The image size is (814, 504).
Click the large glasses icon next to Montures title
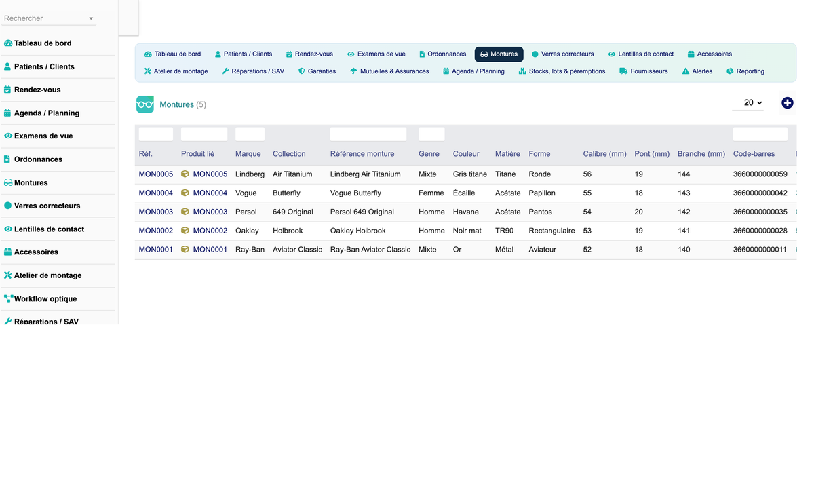[145, 104]
